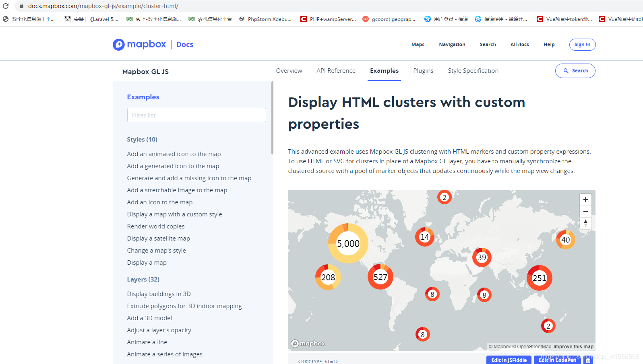The image size is (643, 364).
Task: Open 'Add a 3D model' example
Action: pos(149,318)
